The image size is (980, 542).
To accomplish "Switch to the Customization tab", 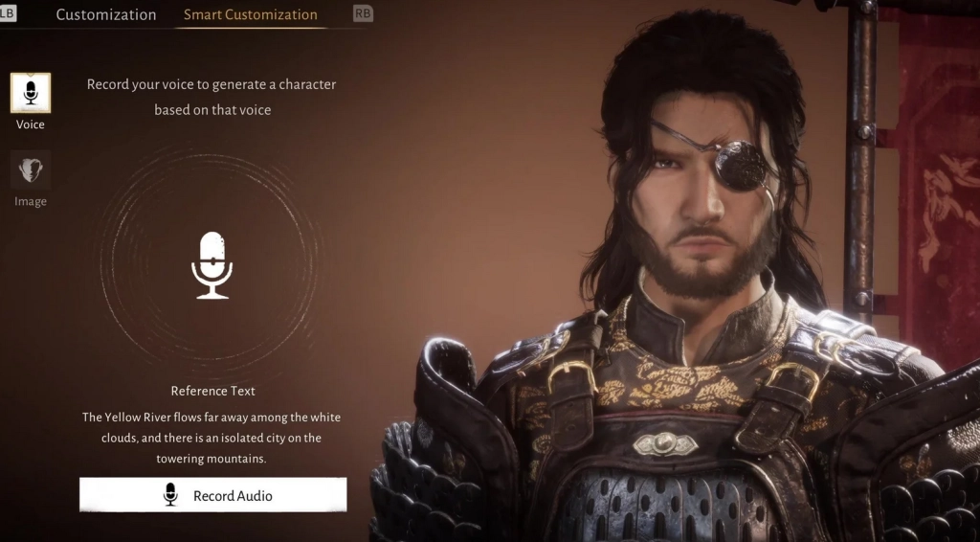I will 106,14.
